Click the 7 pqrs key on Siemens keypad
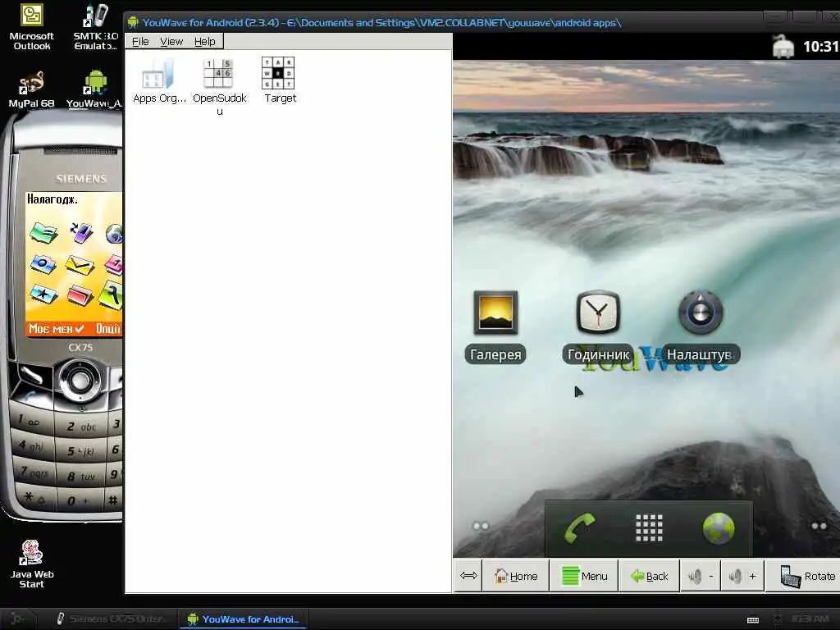840x630 pixels. point(34,473)
